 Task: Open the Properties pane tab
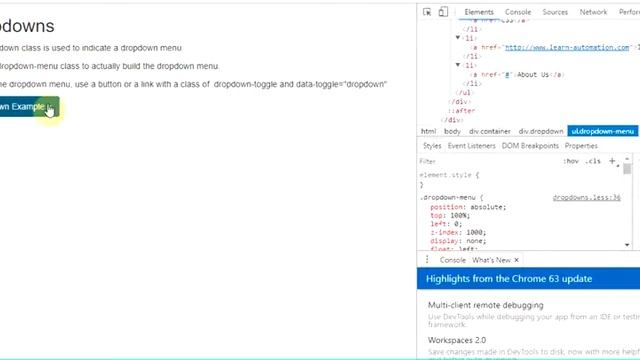[x=581, y=146]
